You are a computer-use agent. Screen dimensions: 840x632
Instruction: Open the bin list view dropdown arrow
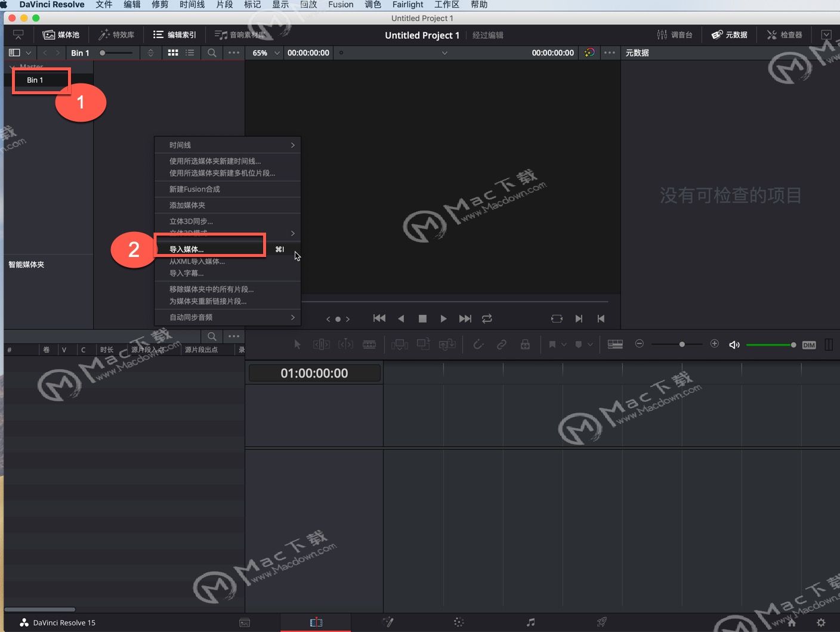coord(28,53)
